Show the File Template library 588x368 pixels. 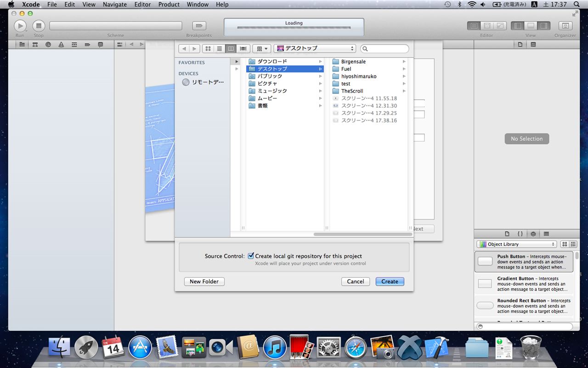pyautogui.click(x=507, y=234)
